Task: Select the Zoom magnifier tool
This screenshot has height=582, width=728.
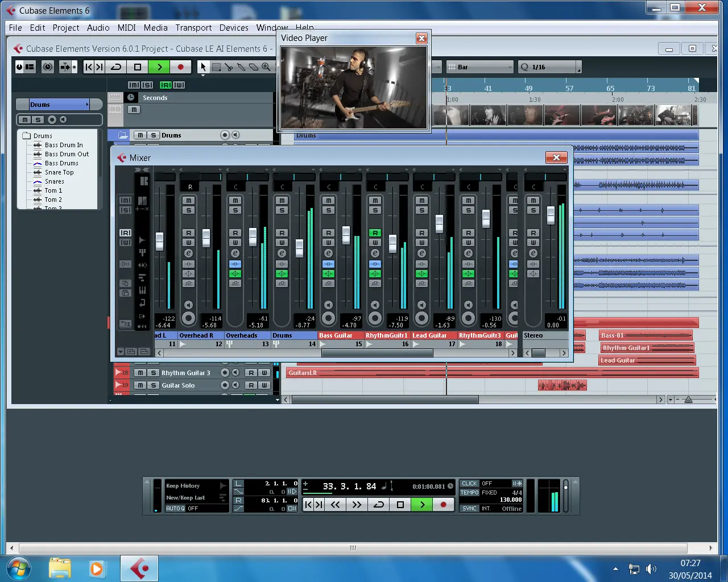Action: pyautogui.click(x=266, y=67)
